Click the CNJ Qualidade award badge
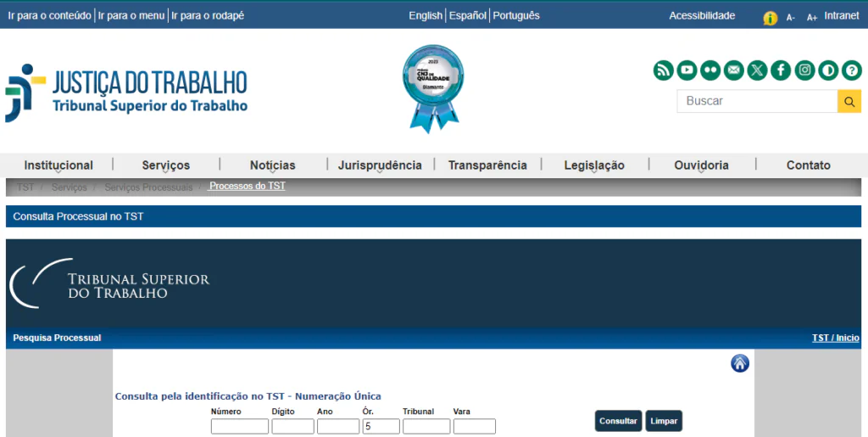Screen dimensions: 868x437 [433, 88]
